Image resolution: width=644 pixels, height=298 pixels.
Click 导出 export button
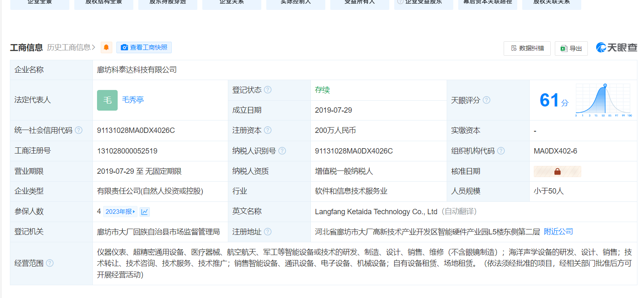[x=571, y=48]
